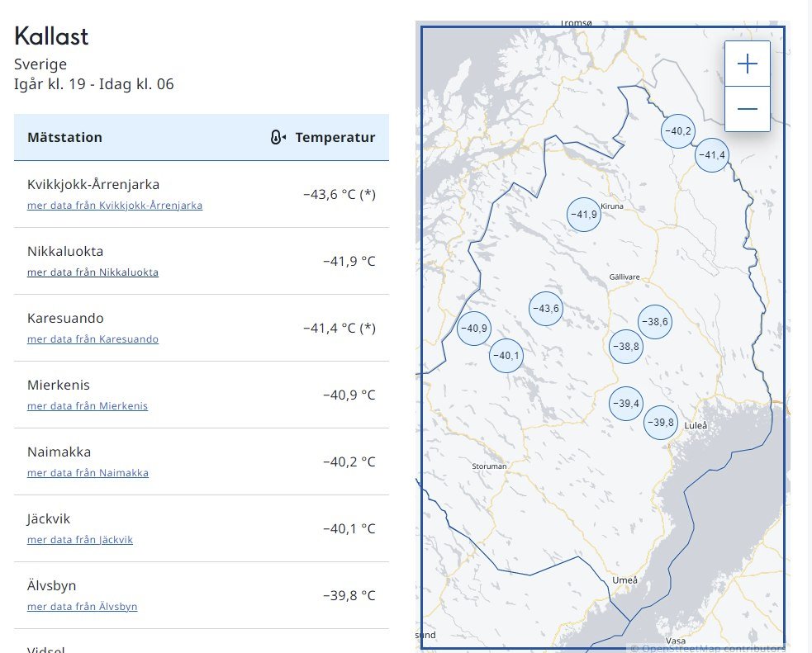The width and height of the screenshot is (812, 653).
Task: Click the −41,4 temperature marker
Action: [711, 155]
